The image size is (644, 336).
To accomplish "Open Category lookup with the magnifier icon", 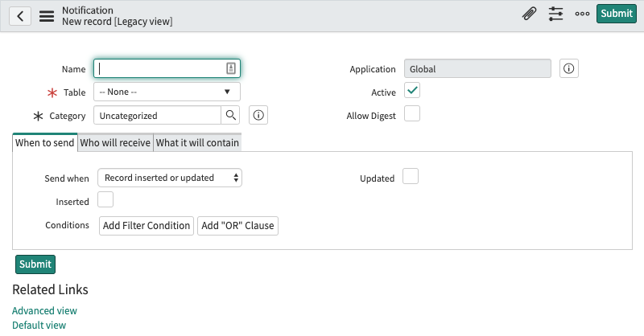I will click(231, 115).
